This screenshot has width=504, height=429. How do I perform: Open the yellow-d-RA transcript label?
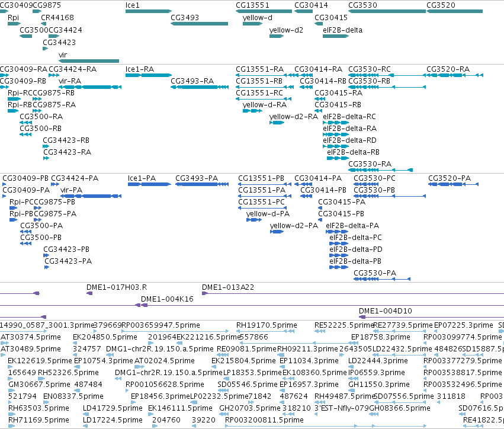(265, 105)
